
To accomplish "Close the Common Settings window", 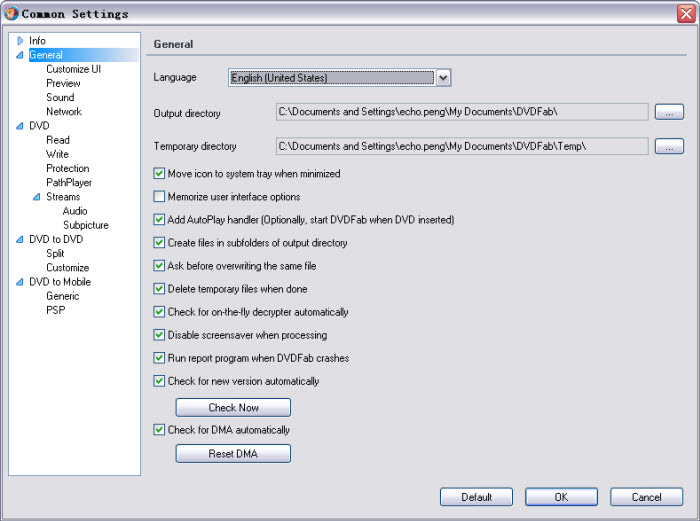I will pos(686,13).
